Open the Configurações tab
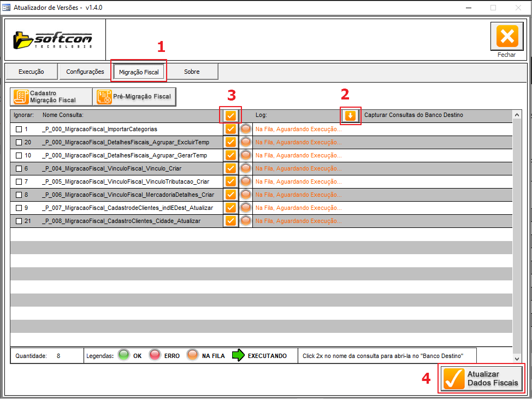Screen dimensions: 532x399 tap(85, 72)
